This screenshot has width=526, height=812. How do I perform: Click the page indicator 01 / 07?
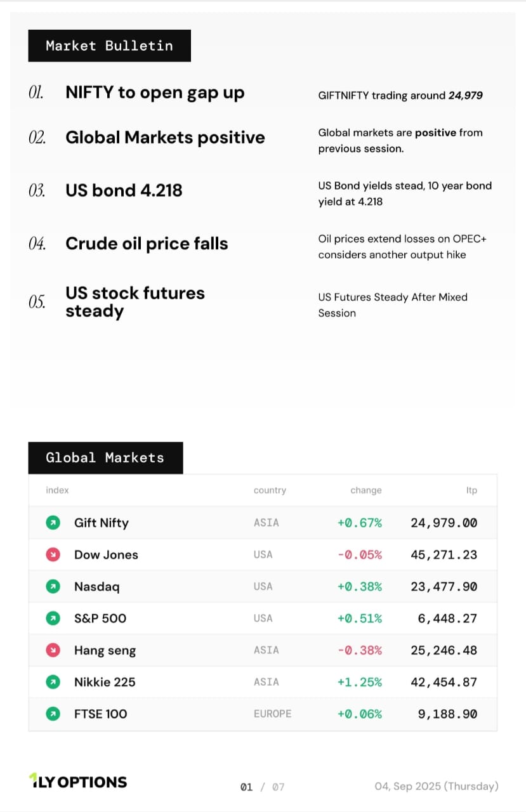click(262, 787)
